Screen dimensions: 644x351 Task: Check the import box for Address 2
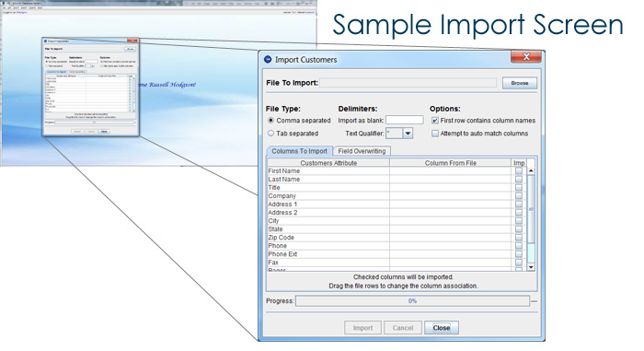click(x=519, y=212)
